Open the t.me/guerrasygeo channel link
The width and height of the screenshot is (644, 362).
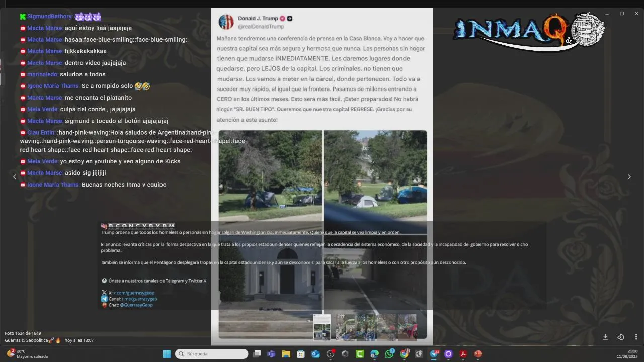coord(139,299)
